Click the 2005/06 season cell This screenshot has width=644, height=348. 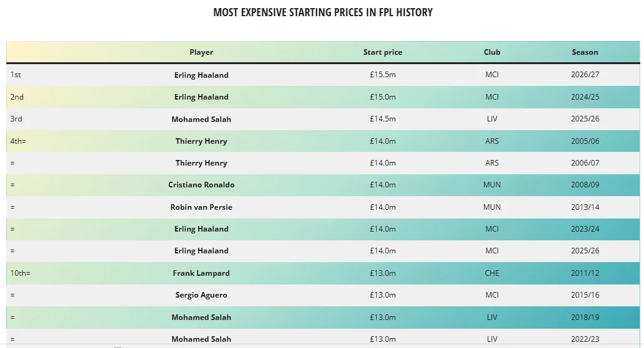[x=585, y=141]
